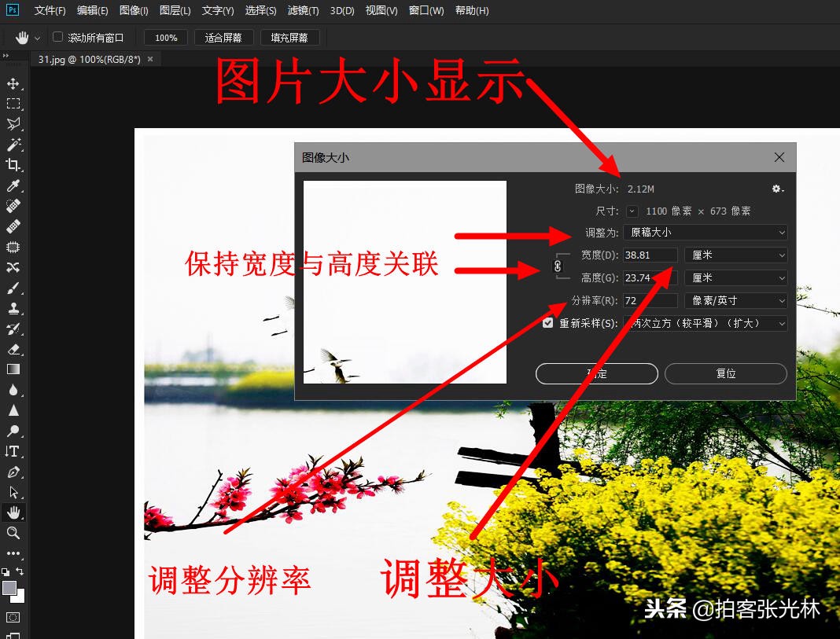The image size is (840, 639).
Task: Select the Horizontal Type tool
Action: click(x=13, y=451)
